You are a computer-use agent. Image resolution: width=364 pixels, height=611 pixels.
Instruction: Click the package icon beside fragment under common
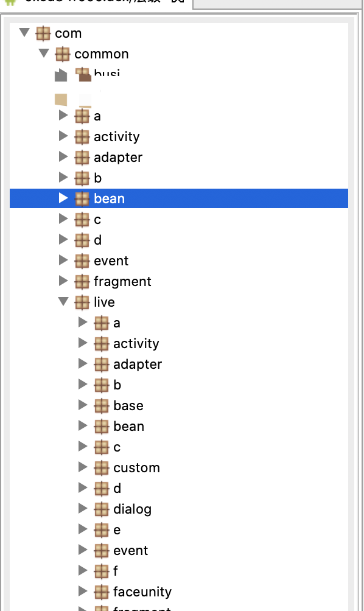click(x=82, y=282)
